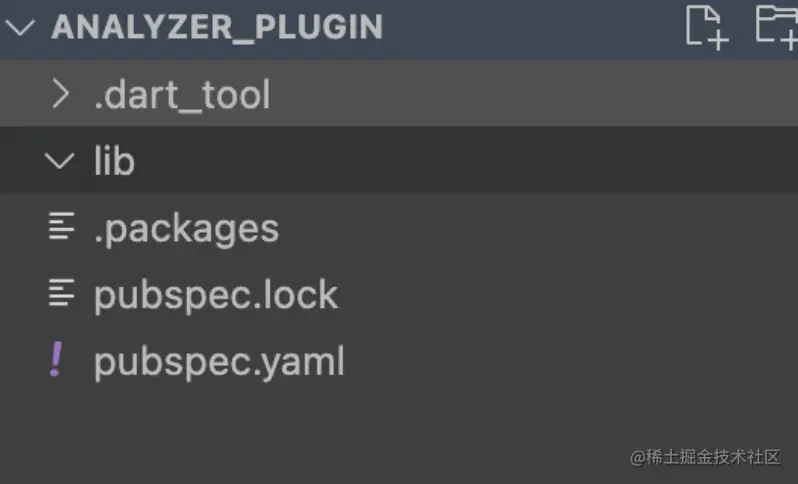
Task: Select the lib folder name
Action: tap(114, 161)
